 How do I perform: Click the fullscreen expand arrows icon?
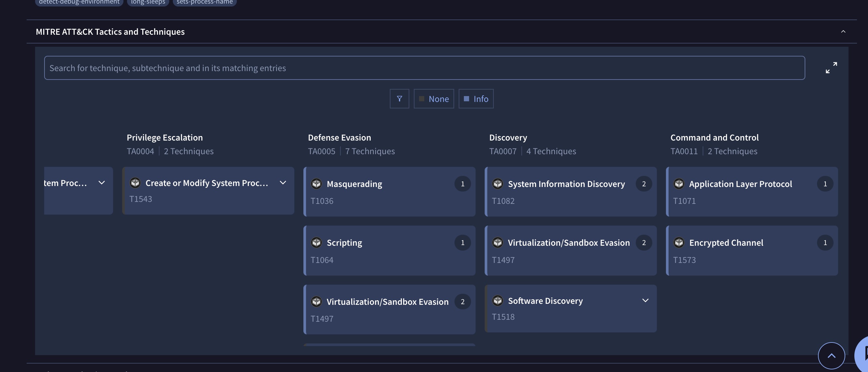tap(831, 68)
